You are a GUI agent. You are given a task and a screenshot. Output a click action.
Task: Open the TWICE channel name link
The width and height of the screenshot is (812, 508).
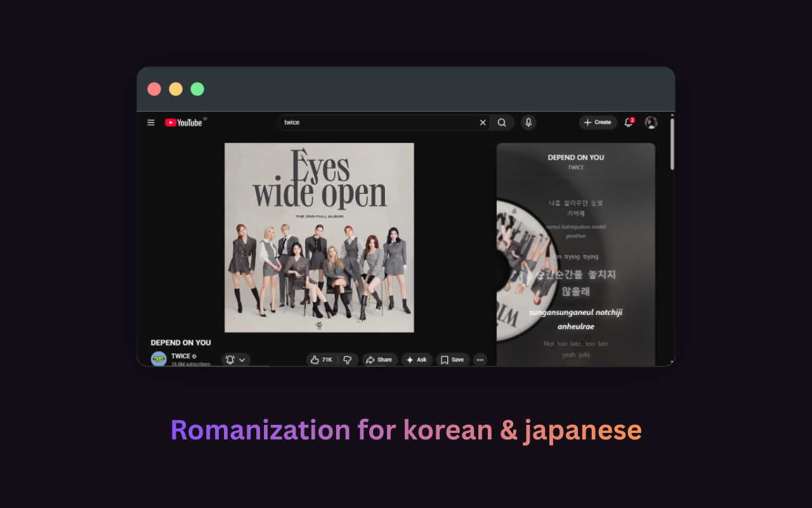(x=181, y=356)
